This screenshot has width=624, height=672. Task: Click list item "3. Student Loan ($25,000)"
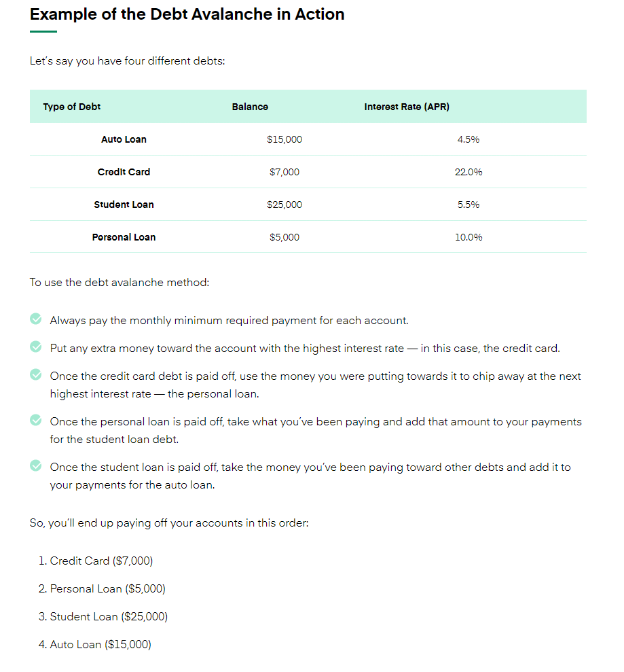click(103, 616)
